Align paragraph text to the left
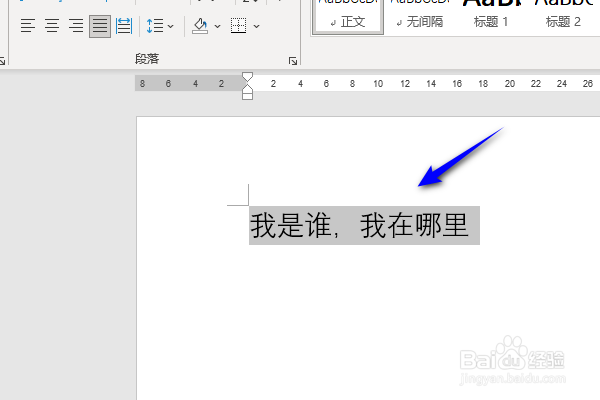The image size is (600, 400). click(x=28, y=26)
